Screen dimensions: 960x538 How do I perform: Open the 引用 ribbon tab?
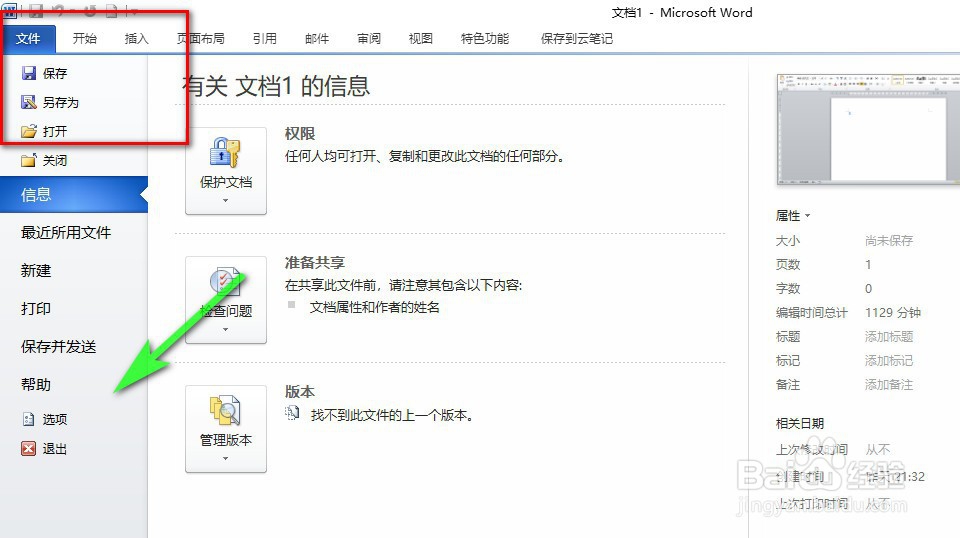point(264,39)
